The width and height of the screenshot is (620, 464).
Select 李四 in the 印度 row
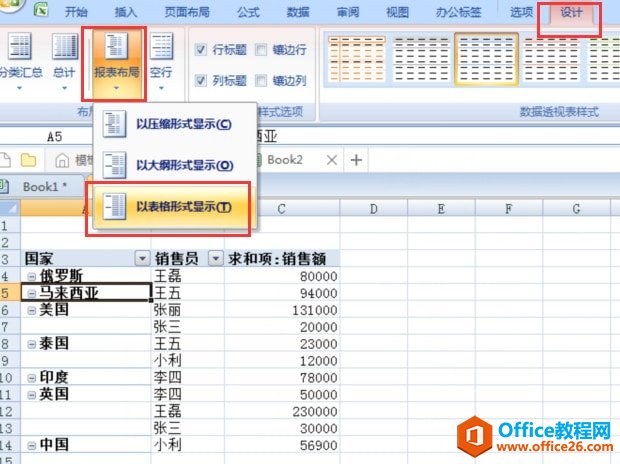tap(188, 378)
